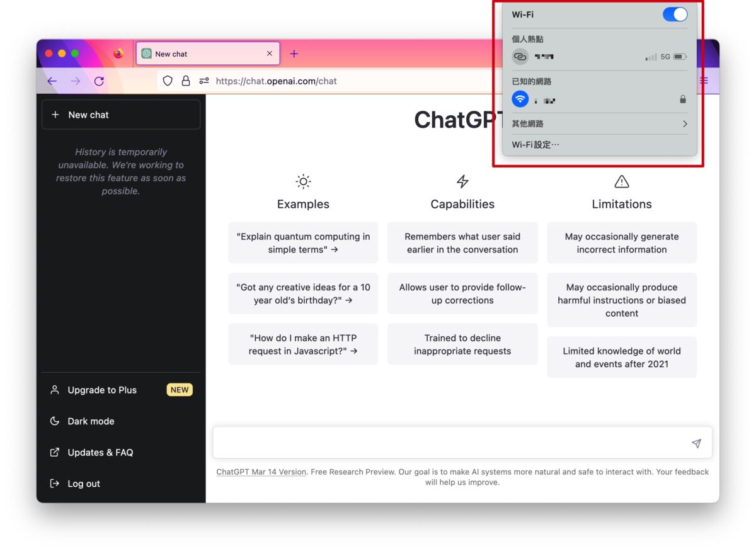Click the lightning bolt Capabilities icon
This screenshot has width=756, height=551.
tap(462, 182)
